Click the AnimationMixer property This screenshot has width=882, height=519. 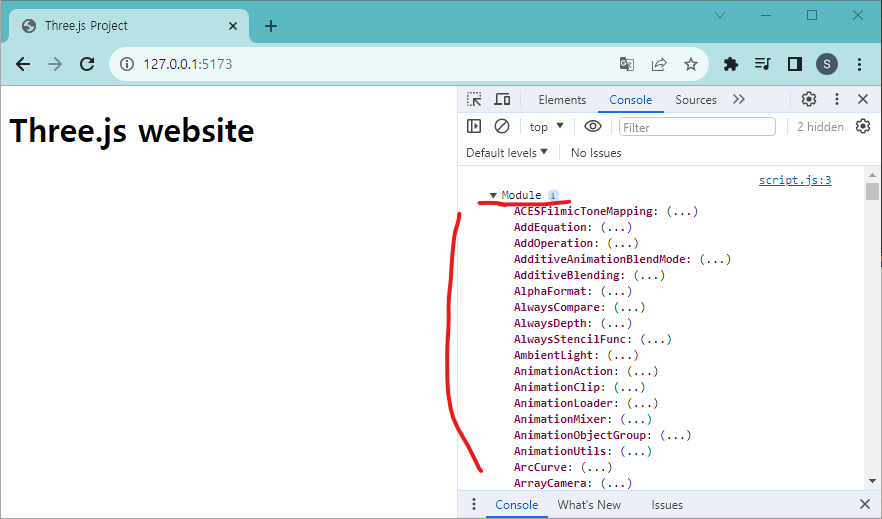[562, 419]
